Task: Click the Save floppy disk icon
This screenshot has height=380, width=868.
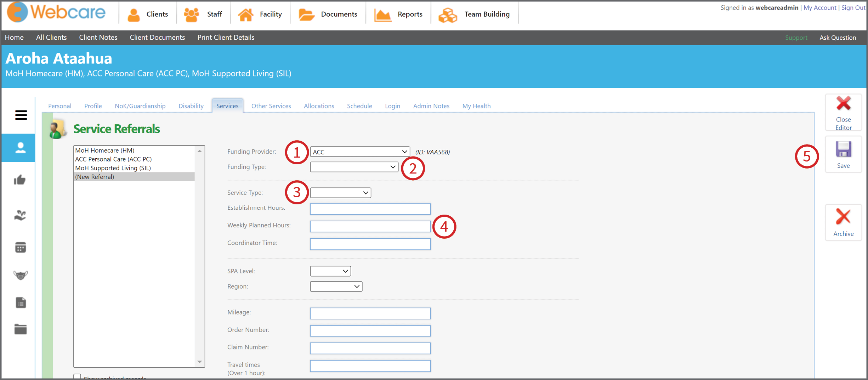Action: [843, 149]
